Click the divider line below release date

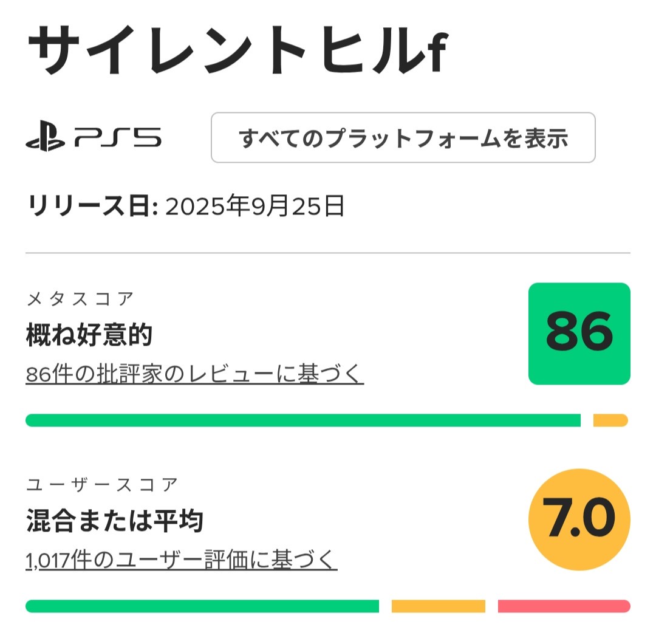pyautogui.click(x=328, y=253)
